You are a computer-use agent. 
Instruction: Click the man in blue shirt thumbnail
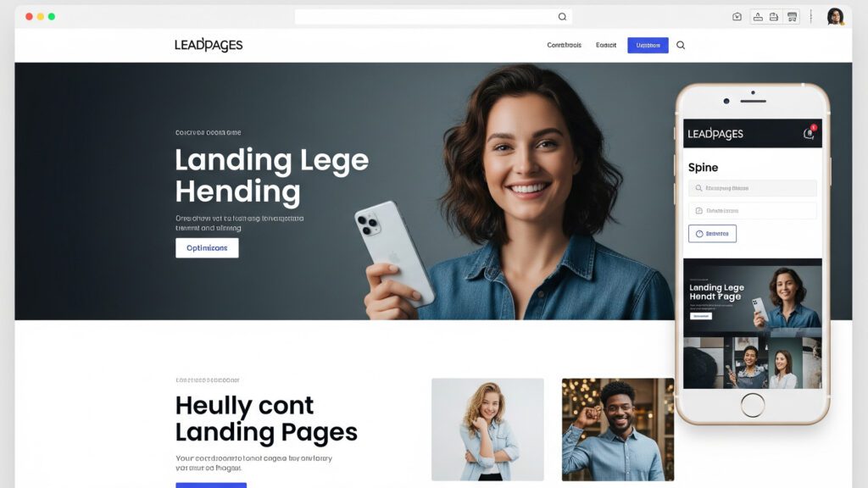tap(618, 430)
